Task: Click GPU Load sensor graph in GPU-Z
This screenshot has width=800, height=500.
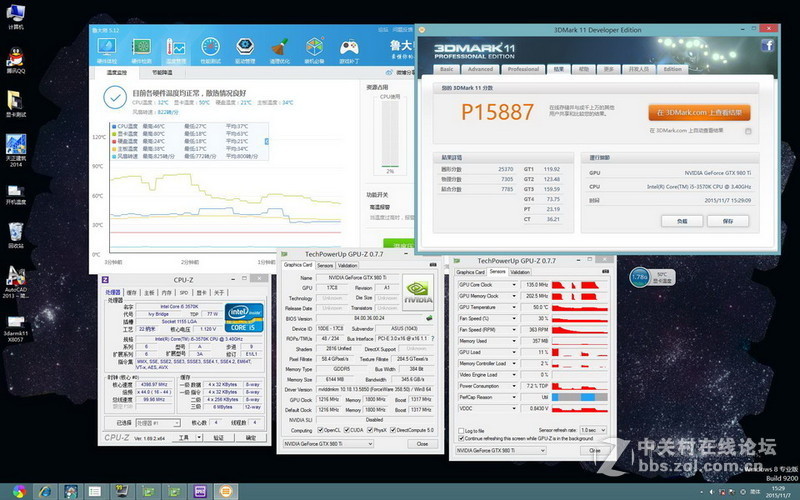Action: pos(580,352)
